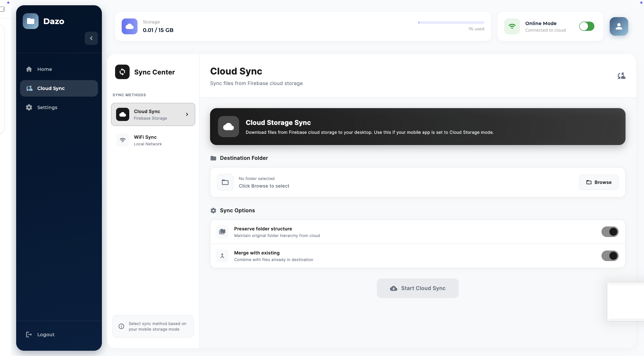Click the 'SYNC METHODS' section label
Viewport: 644px width, 356px height.
(x=129, y=95)
